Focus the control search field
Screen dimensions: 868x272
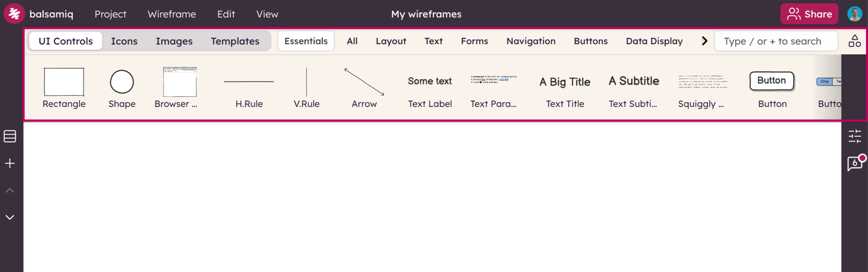point(776,41)
